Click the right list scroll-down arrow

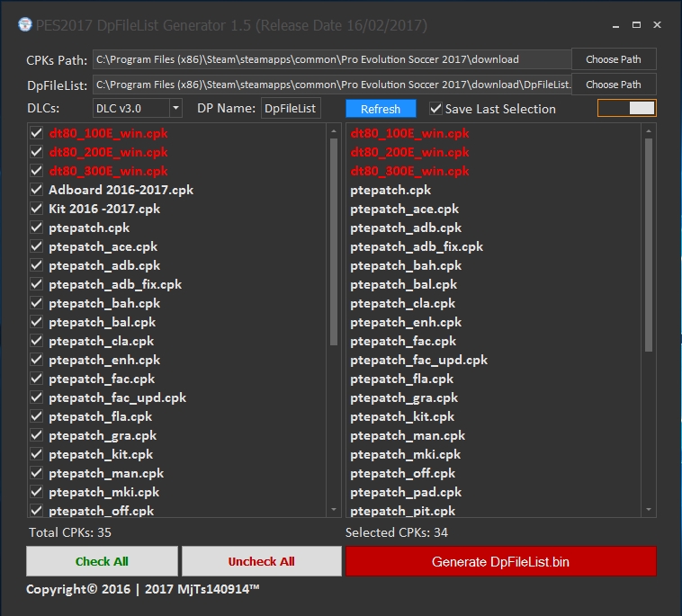coord(649,510)
